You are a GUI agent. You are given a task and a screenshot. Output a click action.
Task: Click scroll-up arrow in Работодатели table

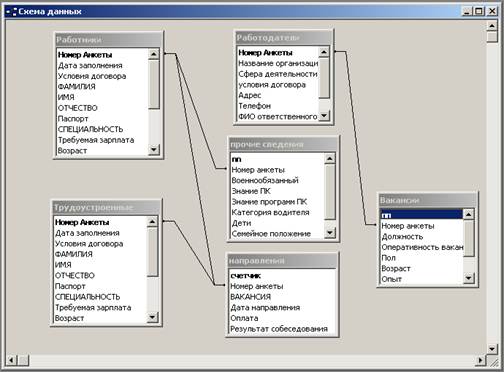[x=324, y=52]
